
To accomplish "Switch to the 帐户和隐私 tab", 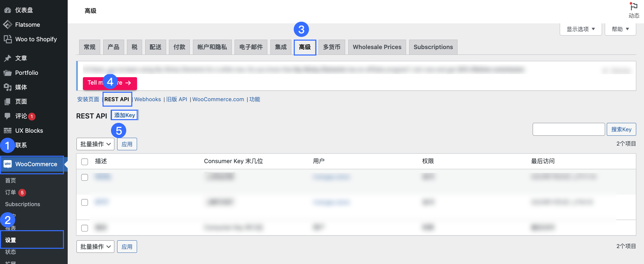I will click(212, 47).
